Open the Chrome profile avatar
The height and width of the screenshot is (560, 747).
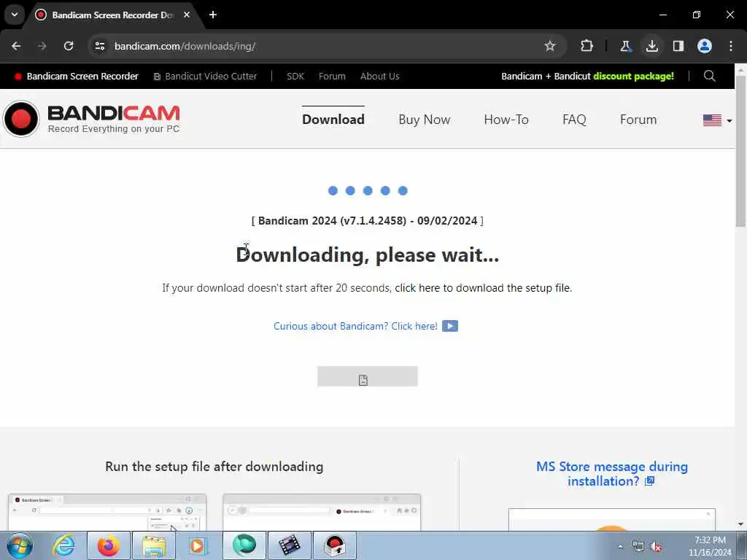click(x=705, y=46)
